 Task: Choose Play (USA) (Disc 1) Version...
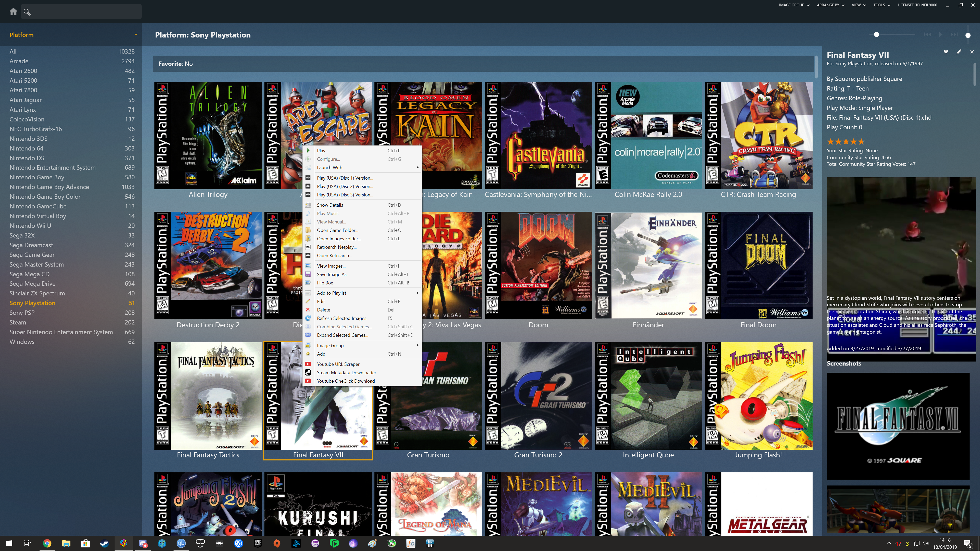pyautogui.click(x=362, y=178)
